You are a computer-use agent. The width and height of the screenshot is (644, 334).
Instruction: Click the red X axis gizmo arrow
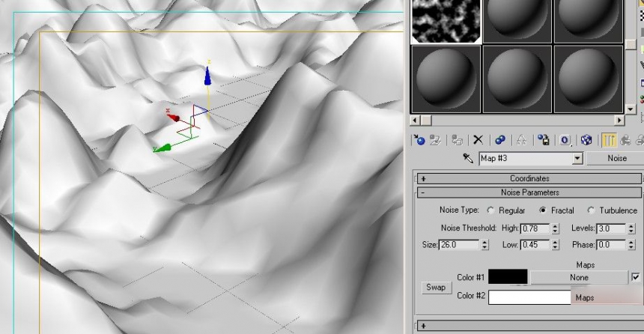point(174,118)
